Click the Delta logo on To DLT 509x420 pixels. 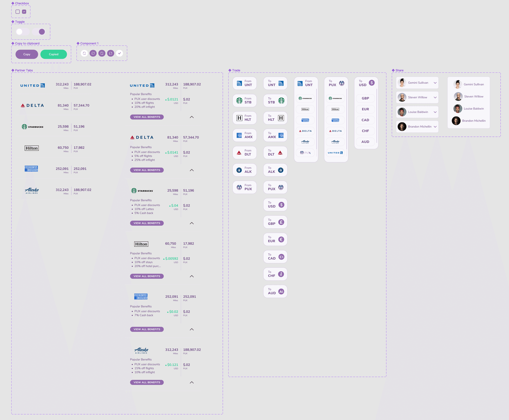click(x=280, y=153)
